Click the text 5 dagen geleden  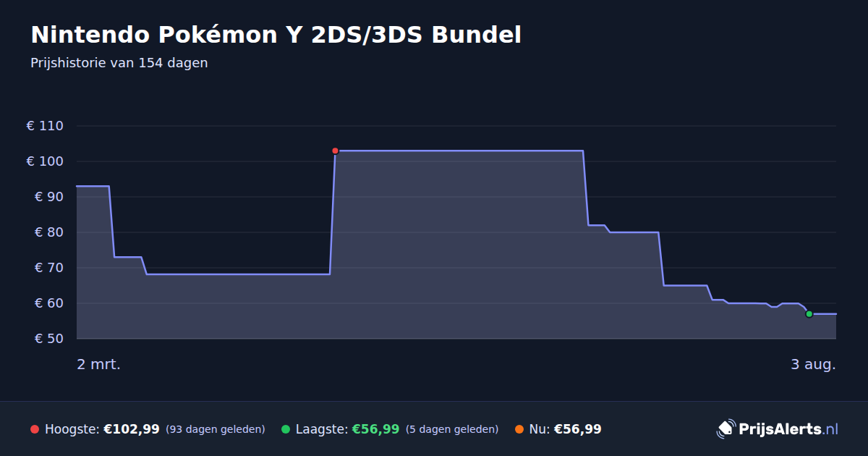tap(452, 429)
